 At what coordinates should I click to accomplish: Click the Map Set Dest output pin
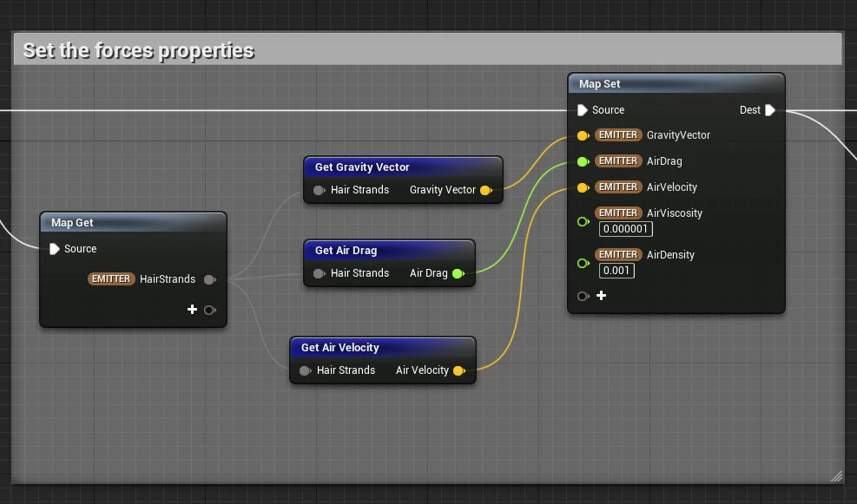tap(770, 110)
